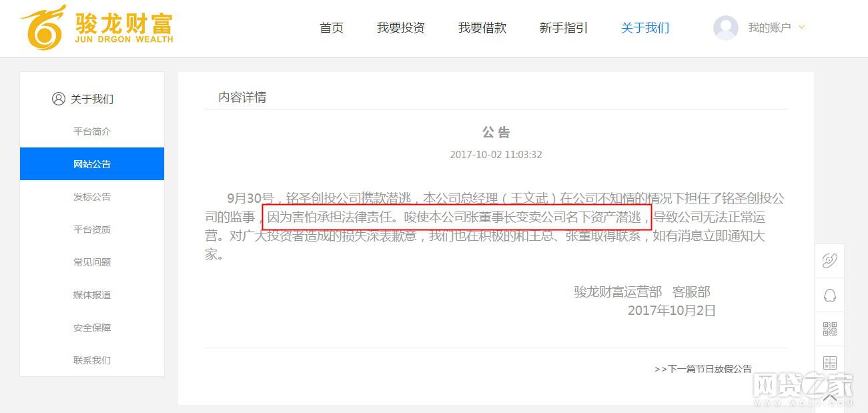Viewport: 868px width, 413px height.
Task: Click the back-to-top arrow icon
Action: [829, 396]
